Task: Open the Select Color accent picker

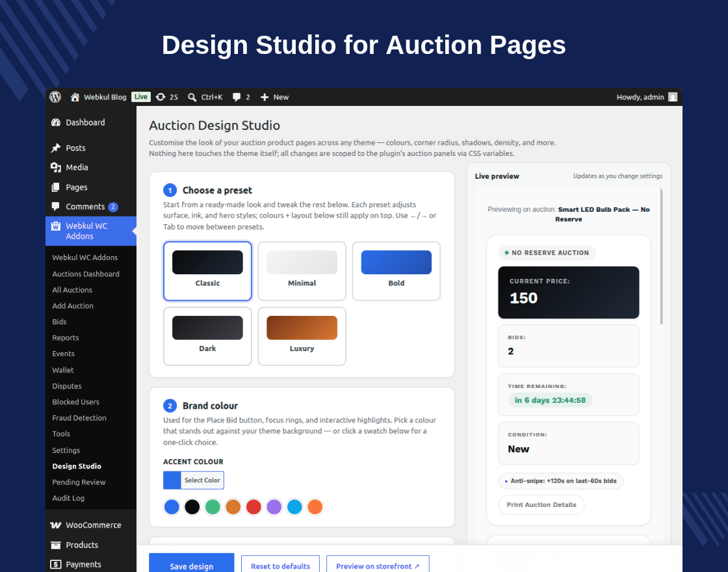Action: click(x=194, y=480)
